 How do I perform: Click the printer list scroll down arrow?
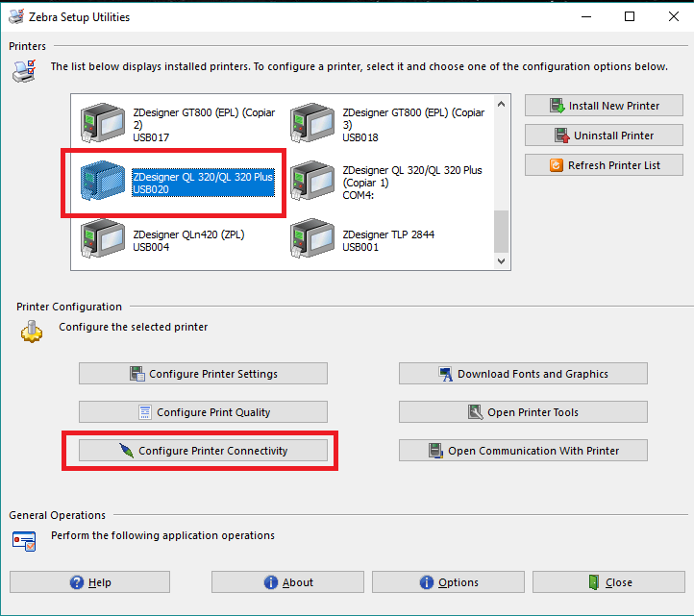(501, 261)
